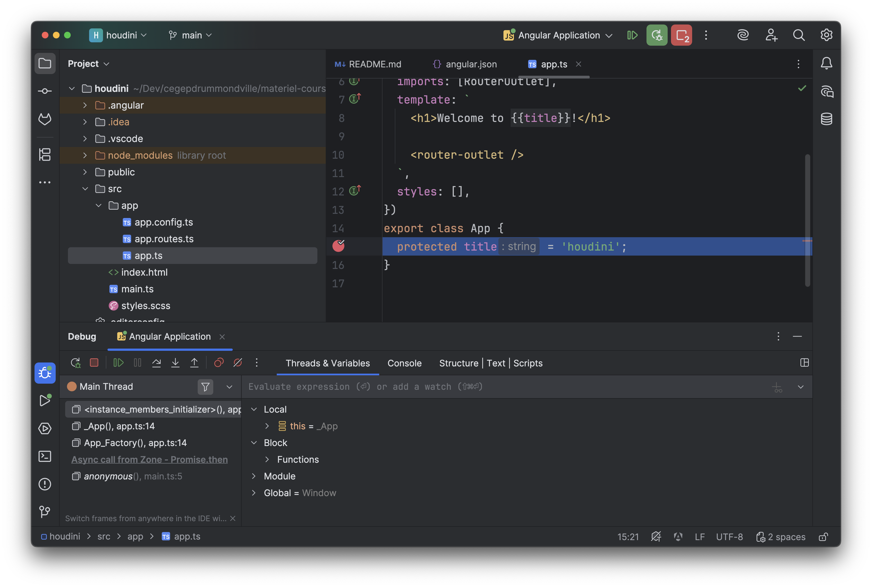Image resolution: width=872 pixels, height=588 pixels.
Task: Click the Resume Program icon in top toolbar
Action: 632,35
